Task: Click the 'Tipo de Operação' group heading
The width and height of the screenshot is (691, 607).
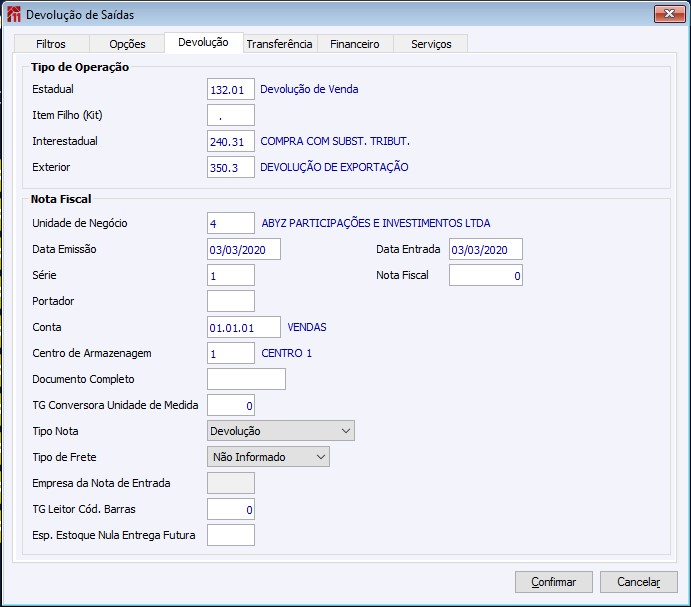Action: 80,67
